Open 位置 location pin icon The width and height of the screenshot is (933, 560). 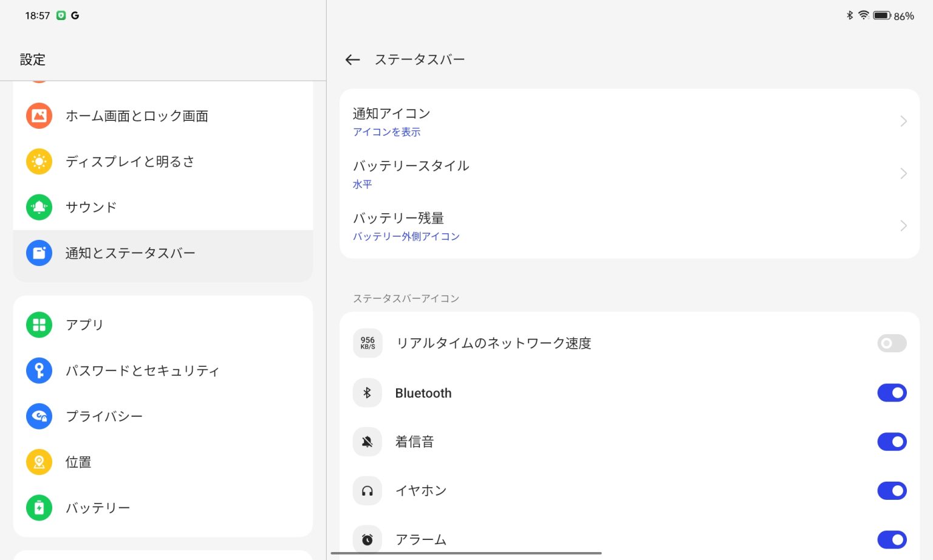pyautogui.click(x=39, y=462)
